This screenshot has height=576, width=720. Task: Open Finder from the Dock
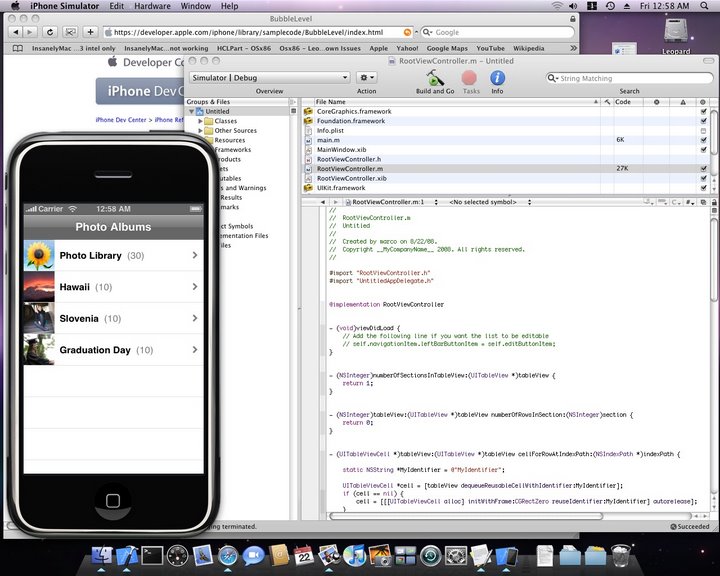[x=102, y=555]
